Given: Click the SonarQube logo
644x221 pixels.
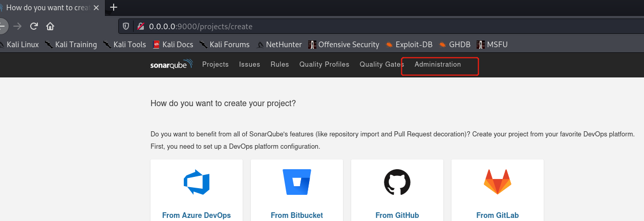Looking at the screenshot, I should (171, 64).
